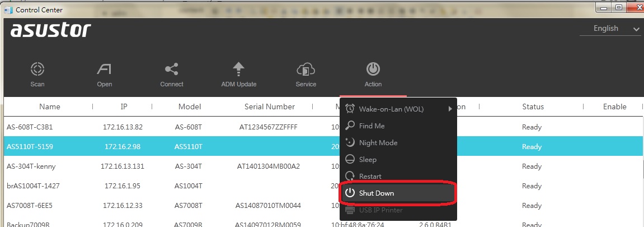
Task: Select the AS5110T-5159 device name
Action: click(x=30, y=146)
